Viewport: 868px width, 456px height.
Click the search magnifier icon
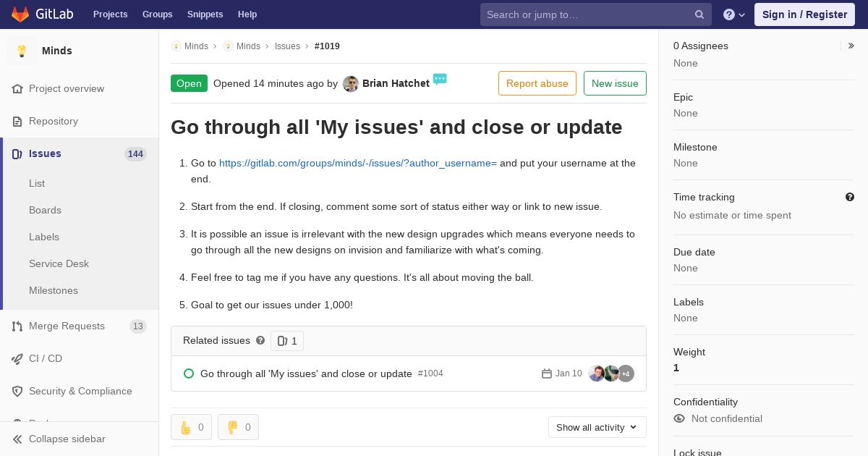coord(699,14)
